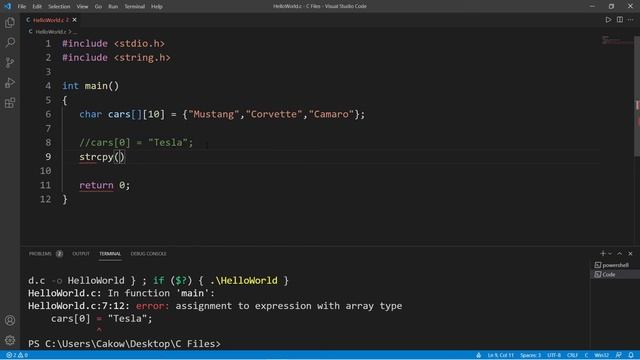Open the Extensions view

(10, 102)
